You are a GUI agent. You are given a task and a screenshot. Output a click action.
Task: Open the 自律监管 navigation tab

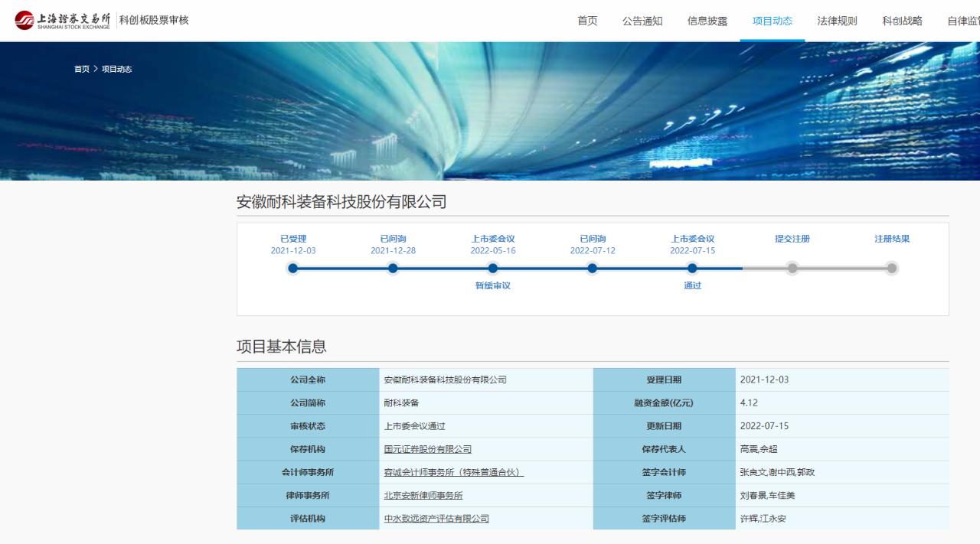click(x=964, y=21)
